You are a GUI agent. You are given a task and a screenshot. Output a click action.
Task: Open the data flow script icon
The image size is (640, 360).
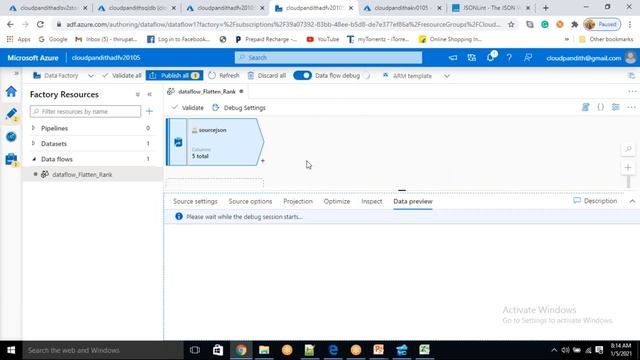click(585, 107)
